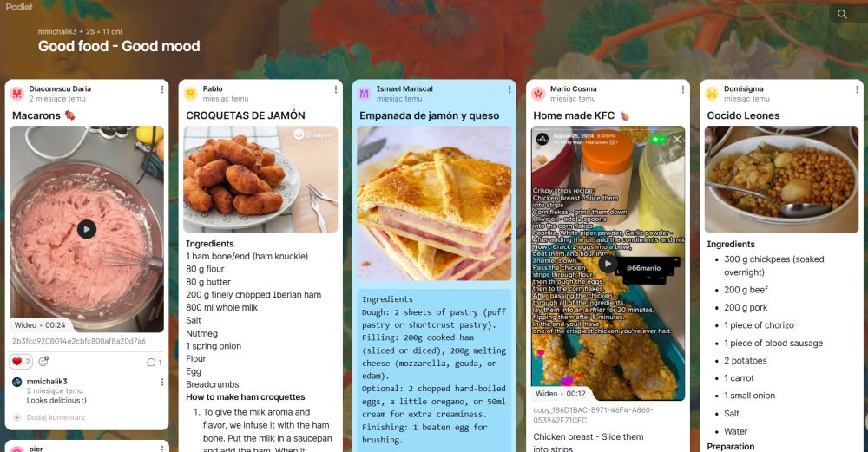Image resolution: width=868 pixels, height=452 pixels.
Task: Open options menu for Diaconescu Daria's post
Action: pos(161,89)
